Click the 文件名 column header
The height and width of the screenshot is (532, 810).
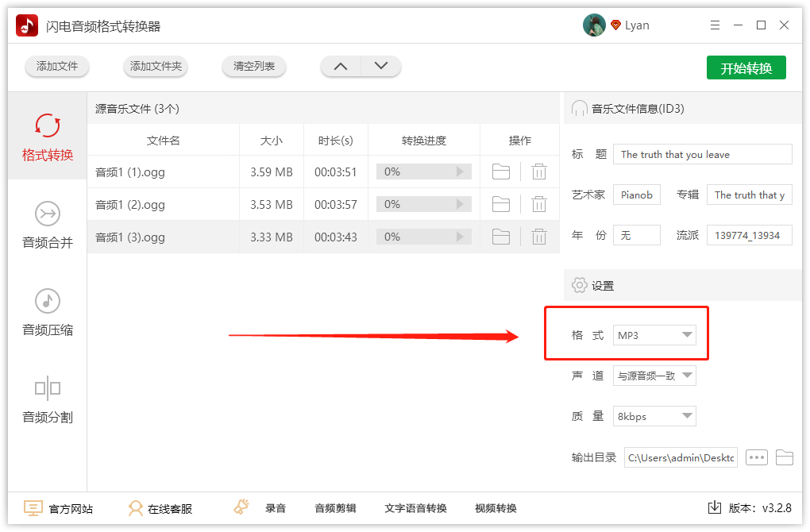coord(164,141)
